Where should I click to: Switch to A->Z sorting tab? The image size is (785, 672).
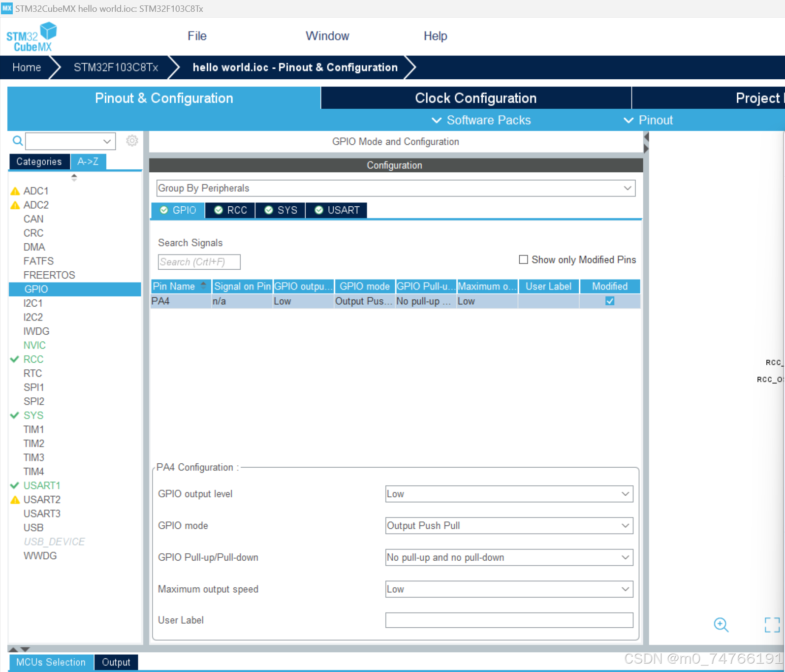88,161
